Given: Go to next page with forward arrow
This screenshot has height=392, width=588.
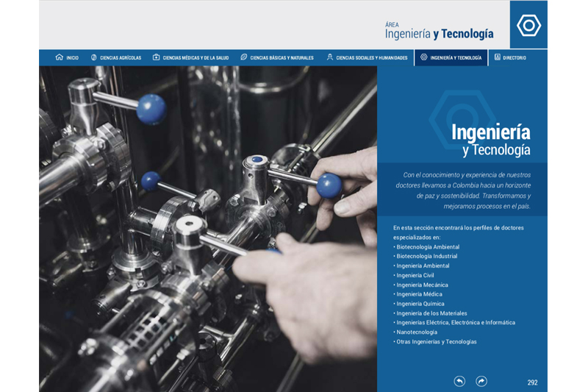Looking at the screenshot, I should click(481, 381).
